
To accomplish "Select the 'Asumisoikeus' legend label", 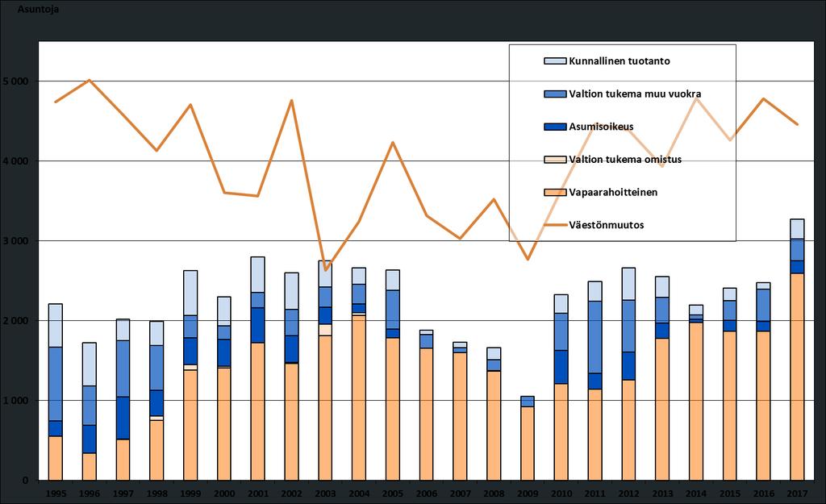I will pos(601,127).
